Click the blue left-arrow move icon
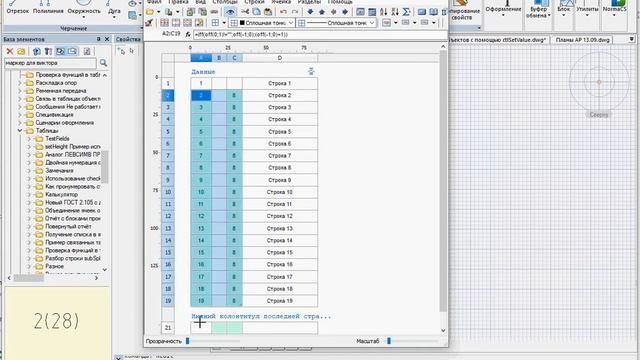This screenshot has width=640, height=360. 333,12
